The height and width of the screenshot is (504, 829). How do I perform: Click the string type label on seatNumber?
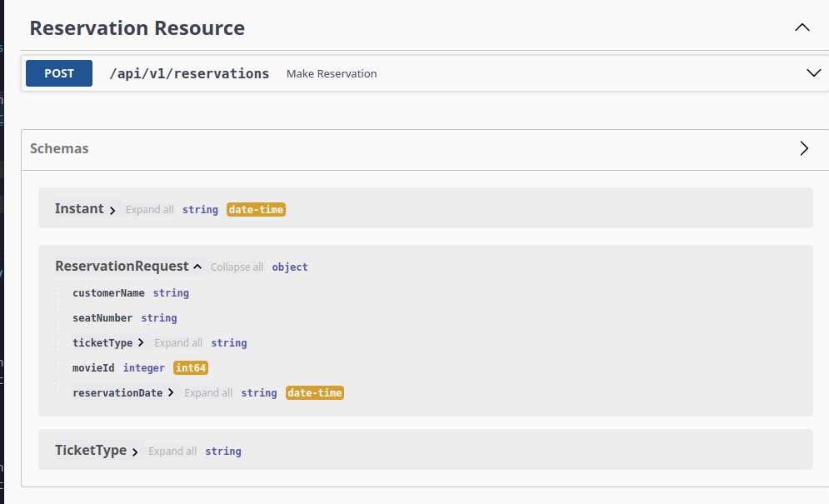[x=159, y=317]
